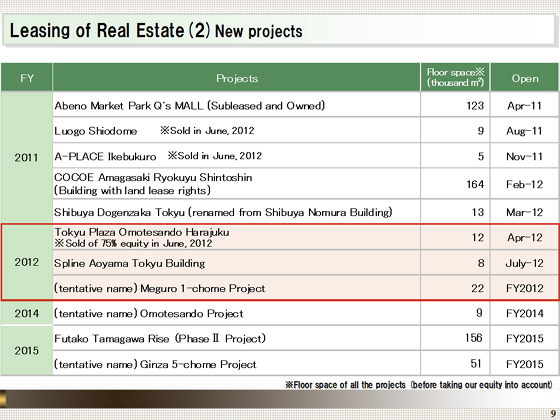This screenshot has width=560, height=420.
Task: Select floor space value '8' for Spline Aoyama
Action: (x=481, y=263)
